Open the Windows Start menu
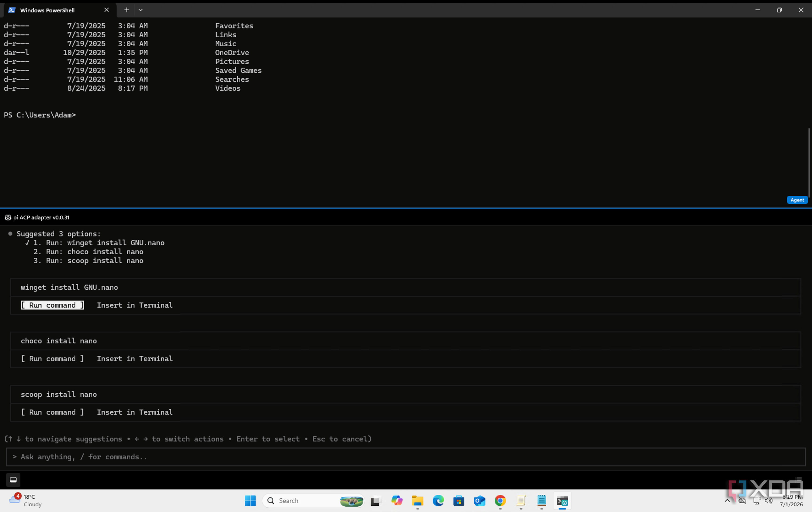 pyautogui.click(x=250, y=501)
